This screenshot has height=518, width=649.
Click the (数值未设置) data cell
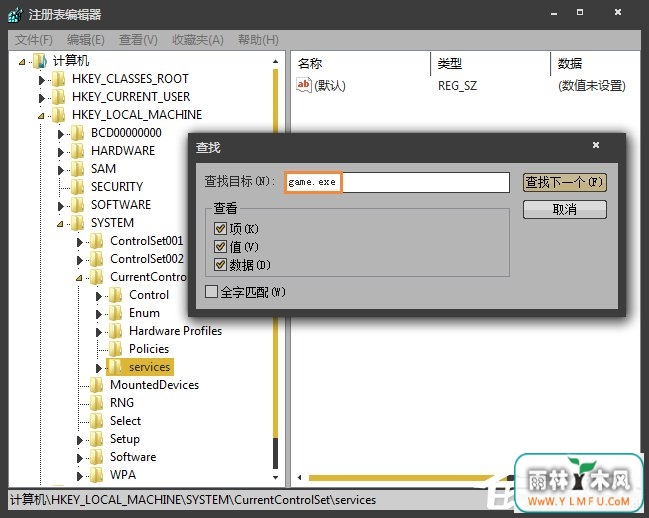(x=591, y=86)
